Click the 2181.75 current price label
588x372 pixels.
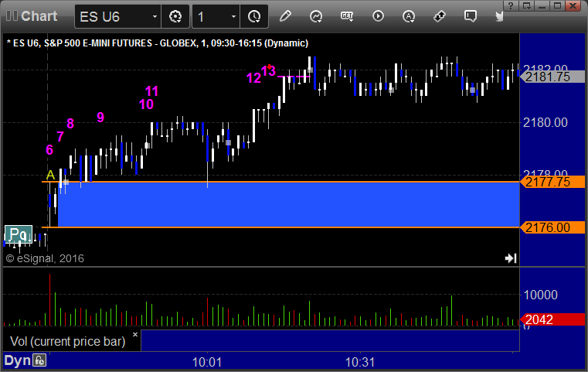tap(552, 77)
